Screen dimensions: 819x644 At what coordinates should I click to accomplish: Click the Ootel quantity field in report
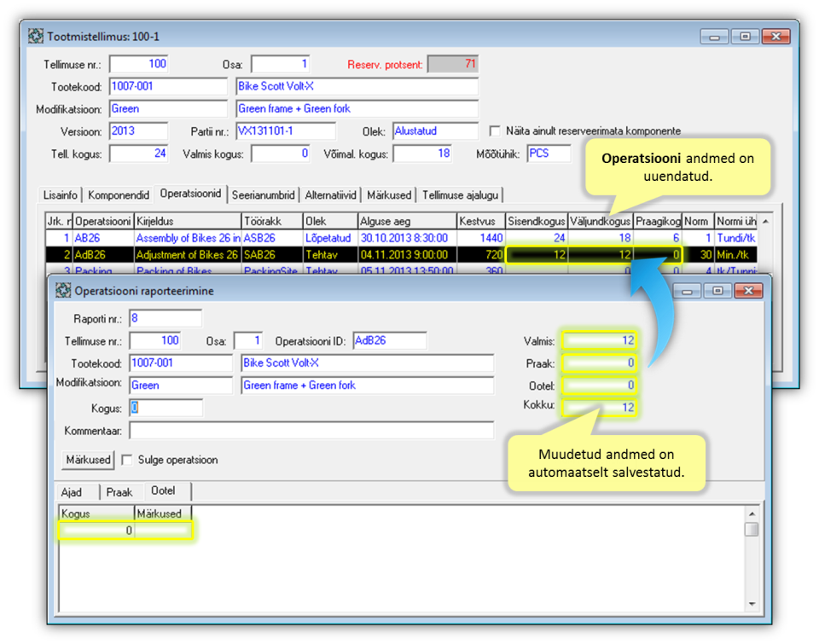(x=599, y=386)
